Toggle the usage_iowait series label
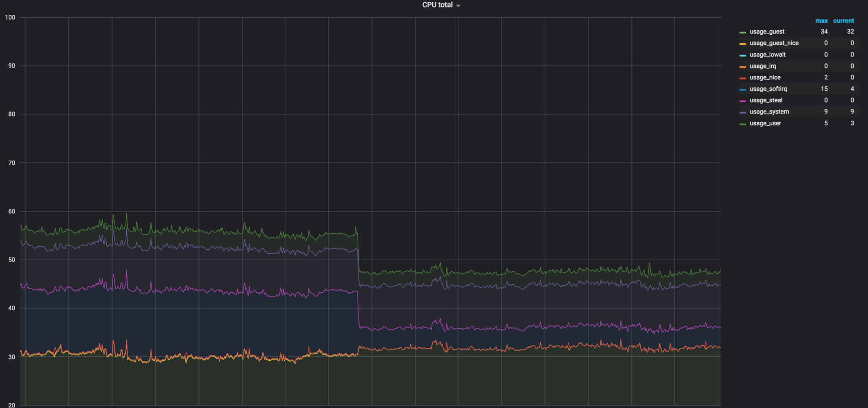Image resolution: width=868 pixels, height=408 pixels. coord(767,55)
